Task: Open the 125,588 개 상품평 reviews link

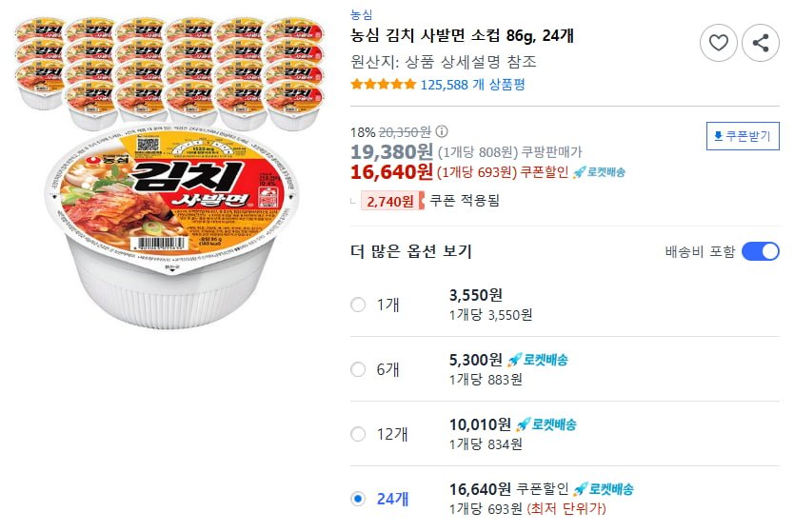Action: [x=472, y=85]
